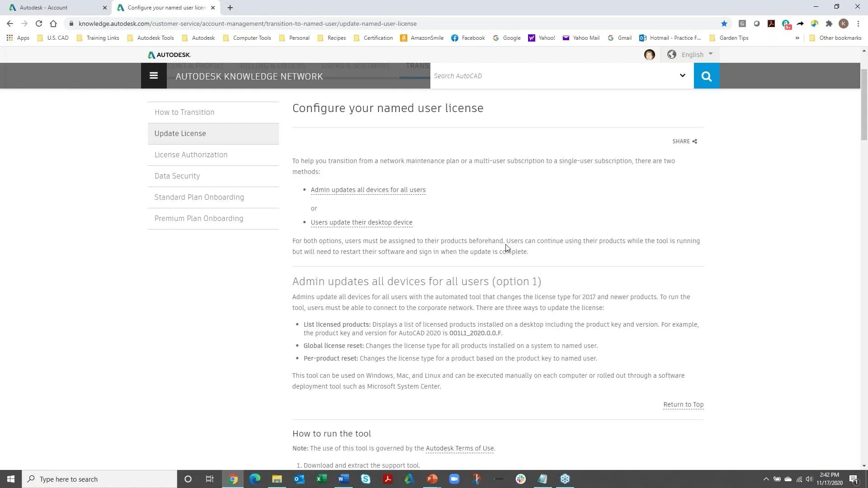868x488 pixels.
Task: Open U.S. CAD bookmark folder
Action: pos(53,38)
